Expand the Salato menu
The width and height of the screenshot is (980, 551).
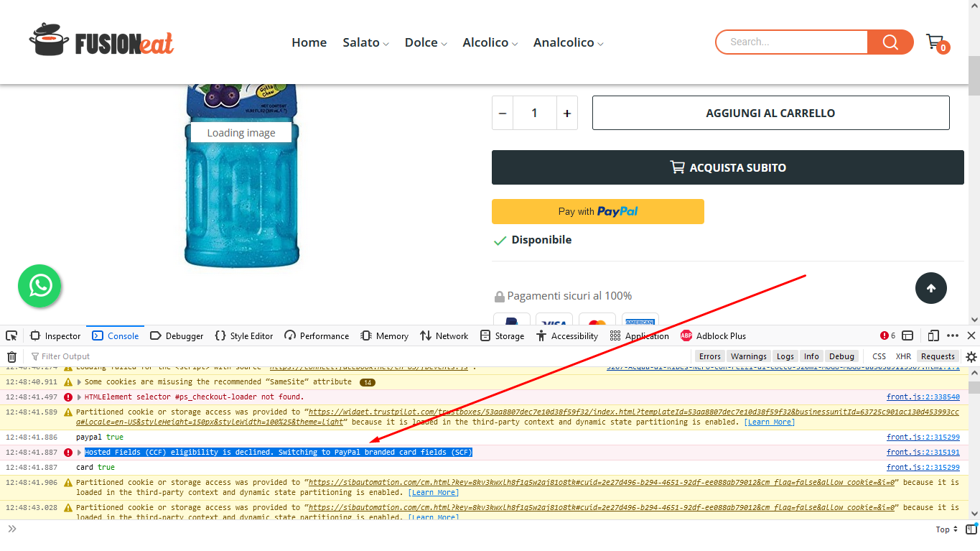pyautogui.click(x=365, y=42)
